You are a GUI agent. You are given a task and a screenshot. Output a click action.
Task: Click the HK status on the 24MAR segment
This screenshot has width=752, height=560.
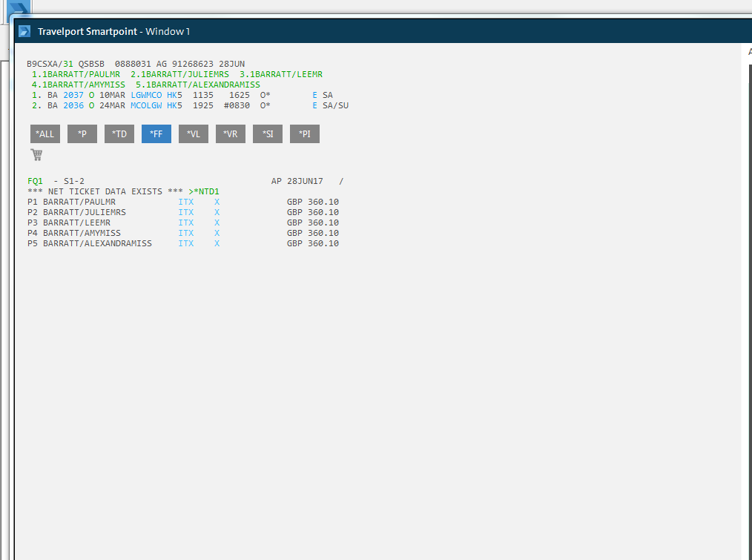172,105
